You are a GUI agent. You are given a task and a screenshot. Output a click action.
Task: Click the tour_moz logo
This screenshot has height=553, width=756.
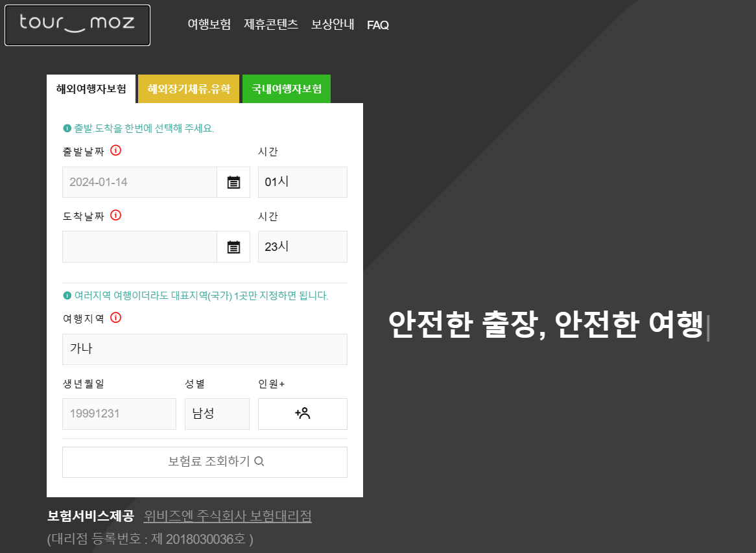[77, 25]
